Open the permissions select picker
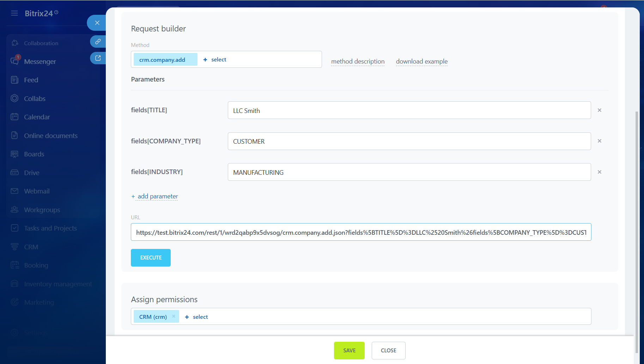This screenshot has height=364, width=644. click(196, 317)
